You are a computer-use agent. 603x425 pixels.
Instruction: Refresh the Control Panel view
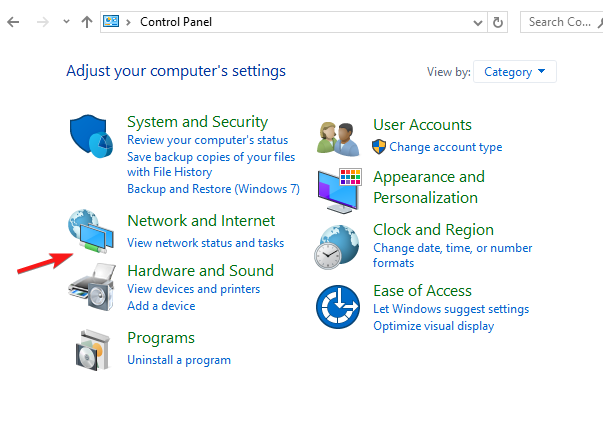coord(498,22)
